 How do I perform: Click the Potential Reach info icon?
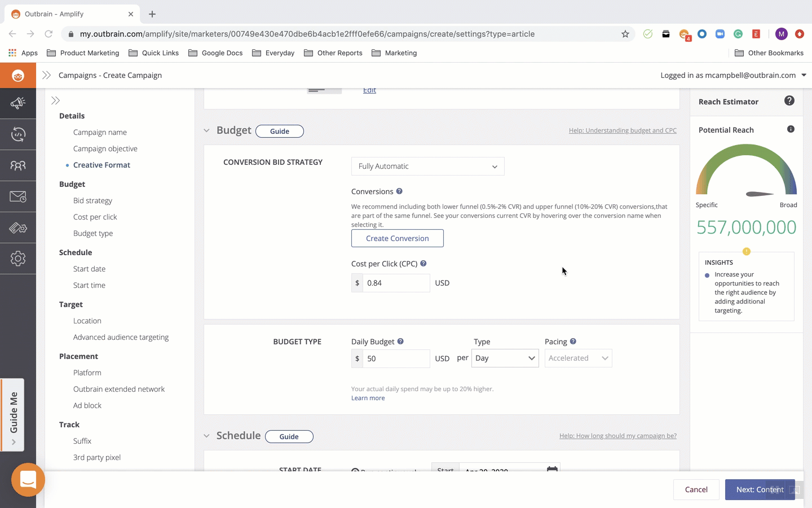pyautogui.click(x=791, y=129)
